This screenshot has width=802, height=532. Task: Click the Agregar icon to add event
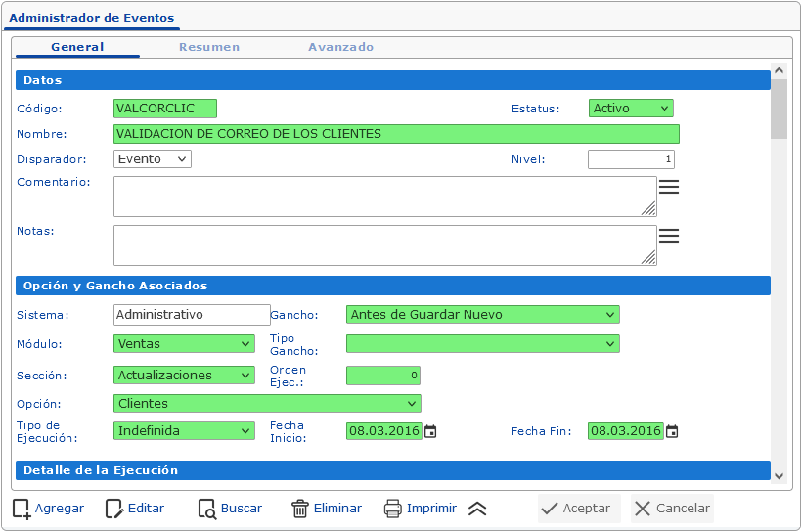click(22, 509)
